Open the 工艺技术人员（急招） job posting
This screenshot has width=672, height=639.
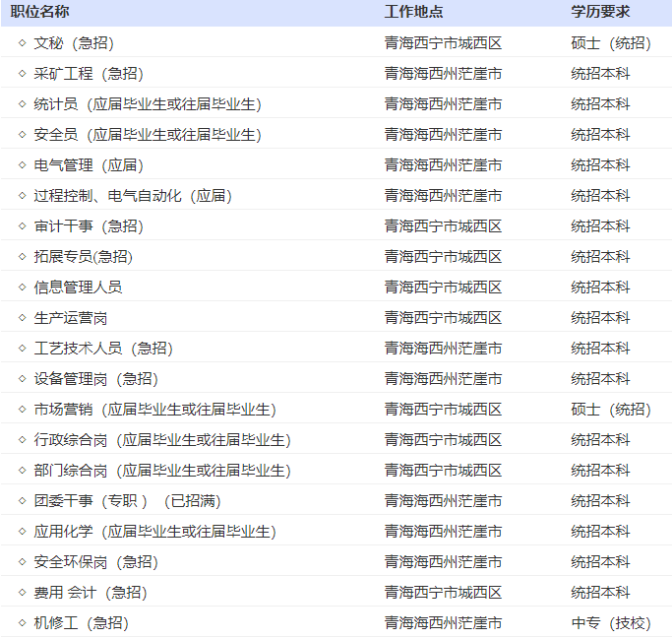[x=103, y=349]
